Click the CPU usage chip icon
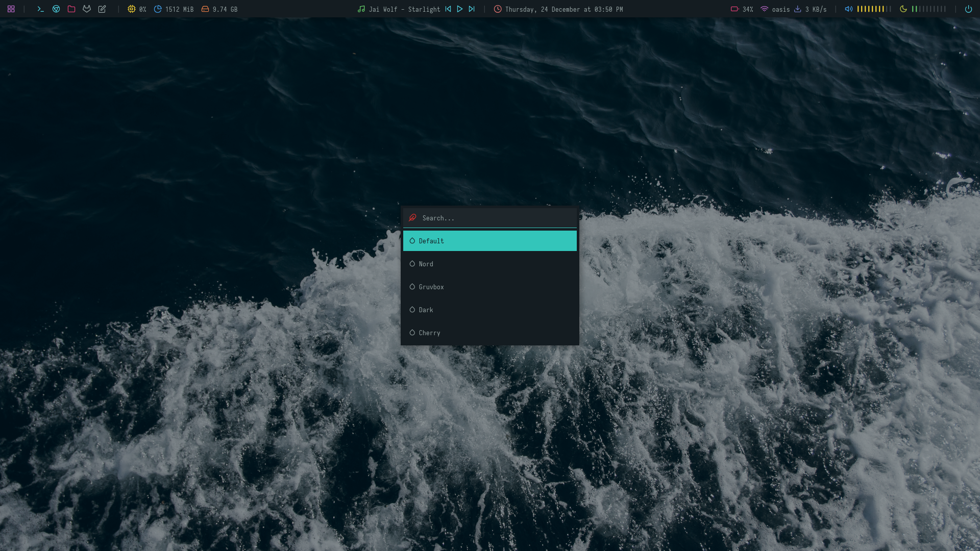The image size is (980, 551). pyautogui.click(x=131, y=9)
